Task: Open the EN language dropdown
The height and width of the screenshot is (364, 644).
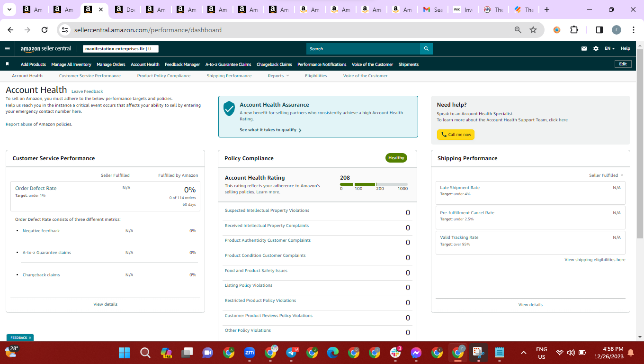Action: 609,48
